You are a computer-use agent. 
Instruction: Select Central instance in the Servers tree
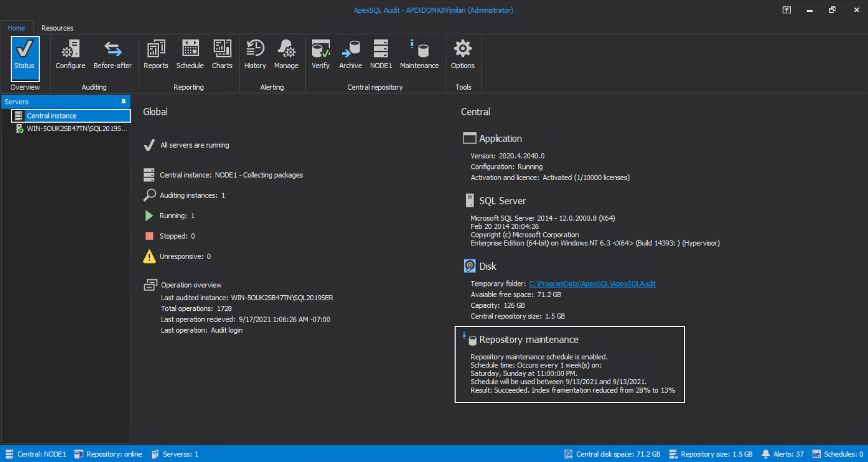pyautogui.click(x=52, y=115)
